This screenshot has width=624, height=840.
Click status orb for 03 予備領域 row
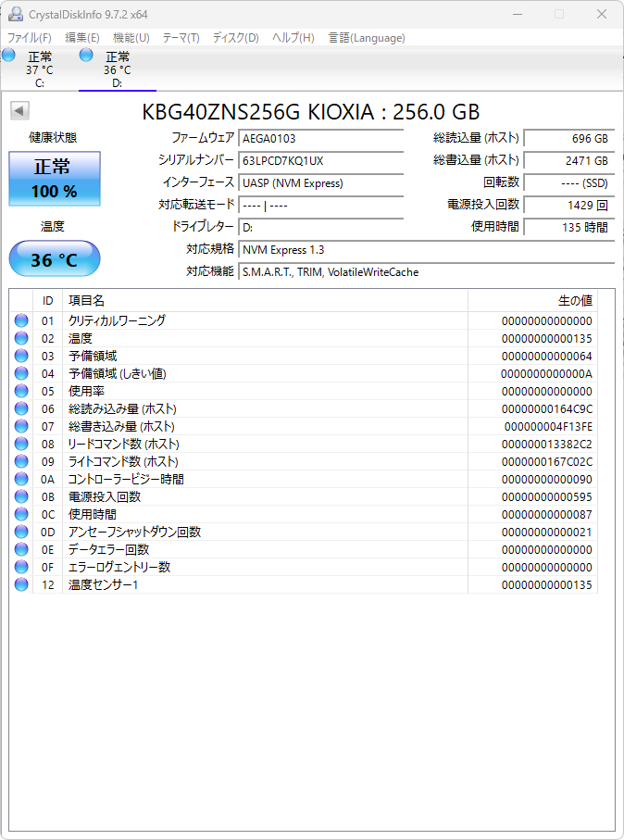point(21,356)
